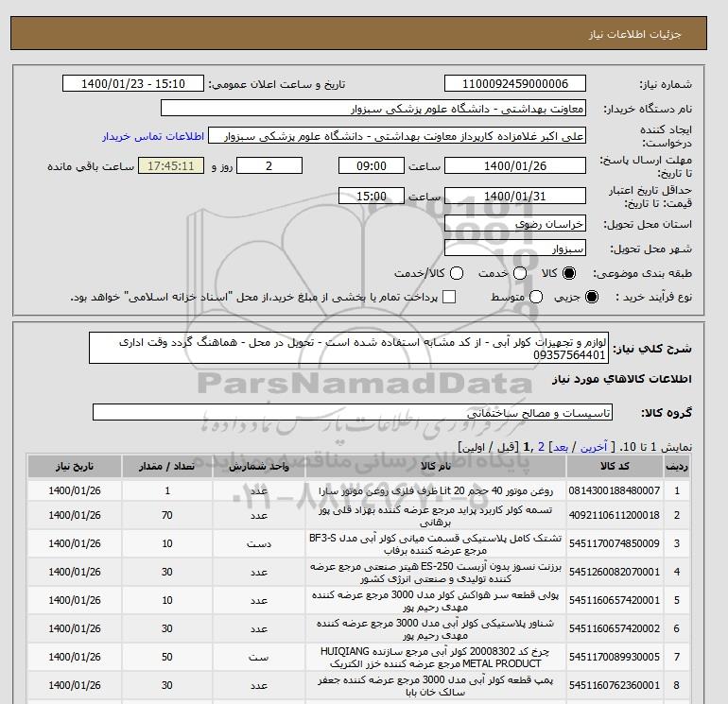Click the remaining days field showing 2
The height and width of the screenshot is (704, 728).
pyautogui.click(x=269, y=165)
